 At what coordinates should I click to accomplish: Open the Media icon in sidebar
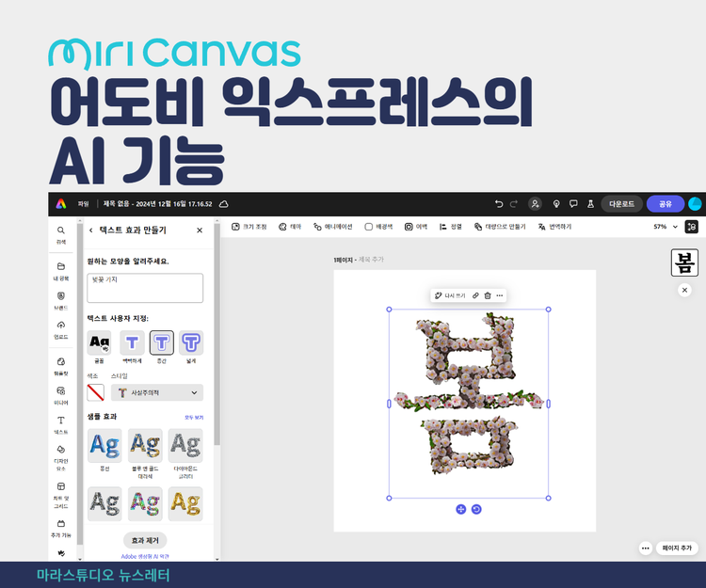[61, 390]
